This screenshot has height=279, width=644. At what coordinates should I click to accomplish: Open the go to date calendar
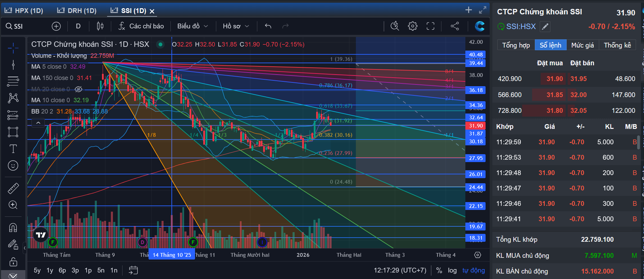tap(133, 270)
